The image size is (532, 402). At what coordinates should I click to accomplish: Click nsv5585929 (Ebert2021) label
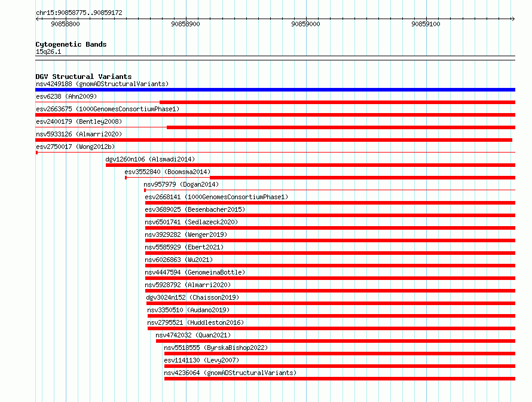point(184,247)
